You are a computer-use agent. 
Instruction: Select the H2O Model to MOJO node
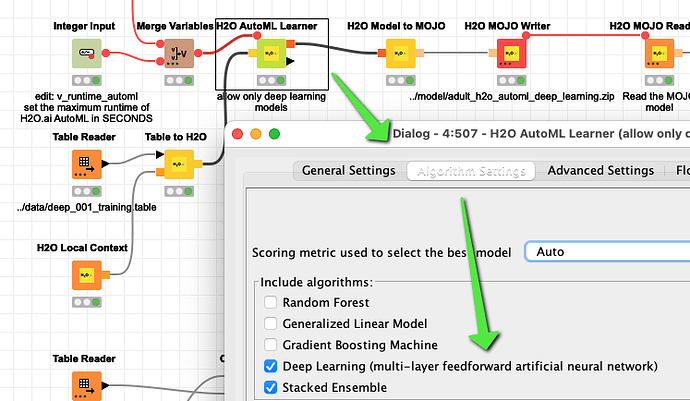click(400, 53)
